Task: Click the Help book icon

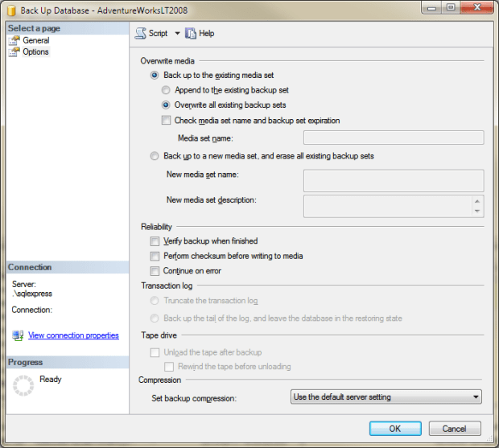Action: click(x=191, y=34)
